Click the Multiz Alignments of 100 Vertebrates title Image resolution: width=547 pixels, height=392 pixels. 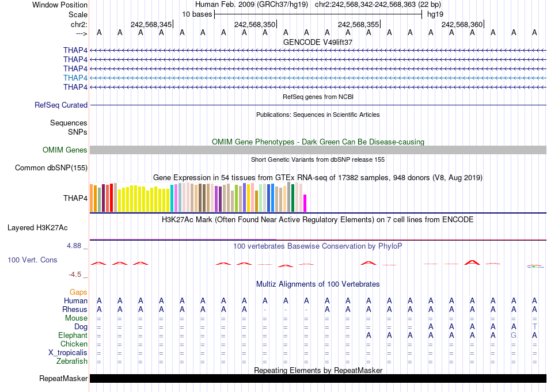coord(318,284)
